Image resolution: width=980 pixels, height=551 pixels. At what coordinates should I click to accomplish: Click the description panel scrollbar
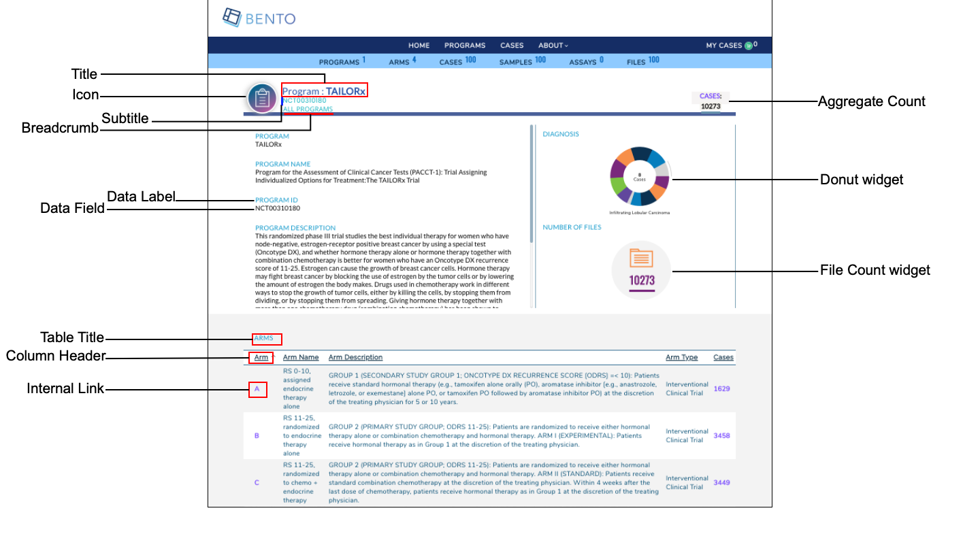click(532, 184)
